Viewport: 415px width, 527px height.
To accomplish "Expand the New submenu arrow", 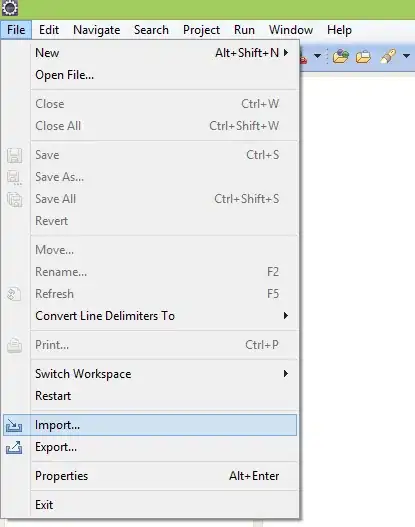I will point(286,53).
